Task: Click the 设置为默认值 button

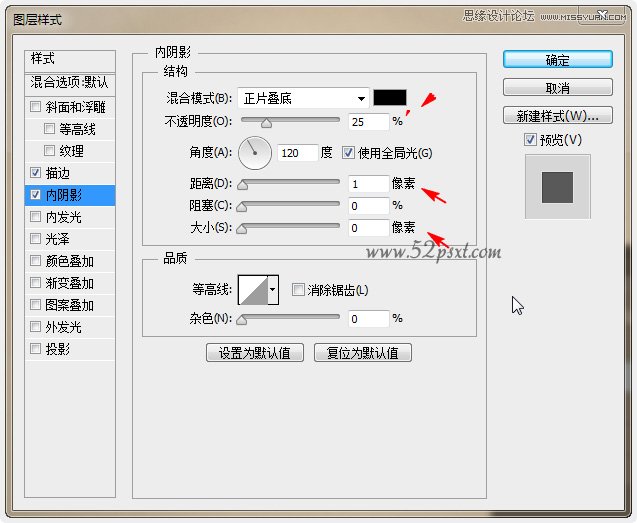Action: point(255,353)
